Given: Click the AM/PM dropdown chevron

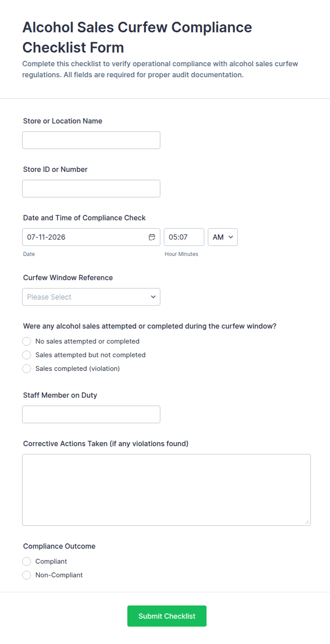Looking at the screenshot, I should pos(231,237).
